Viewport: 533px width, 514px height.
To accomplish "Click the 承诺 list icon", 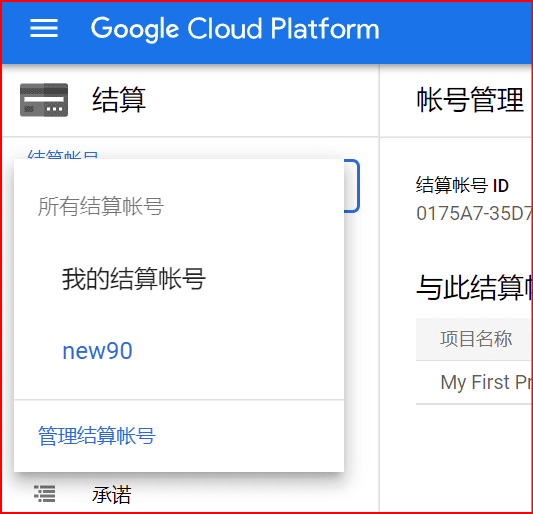I will 45,494.
